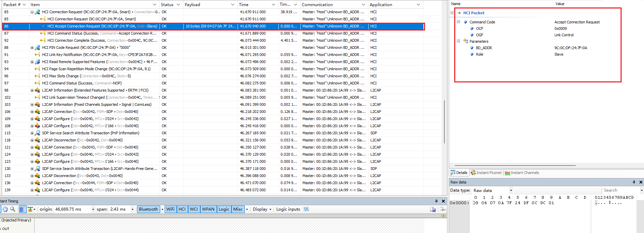Select HCI Max Slots Change packet 96
The width and height of the screenshot is (644, 233).
(x=213, y=76)
